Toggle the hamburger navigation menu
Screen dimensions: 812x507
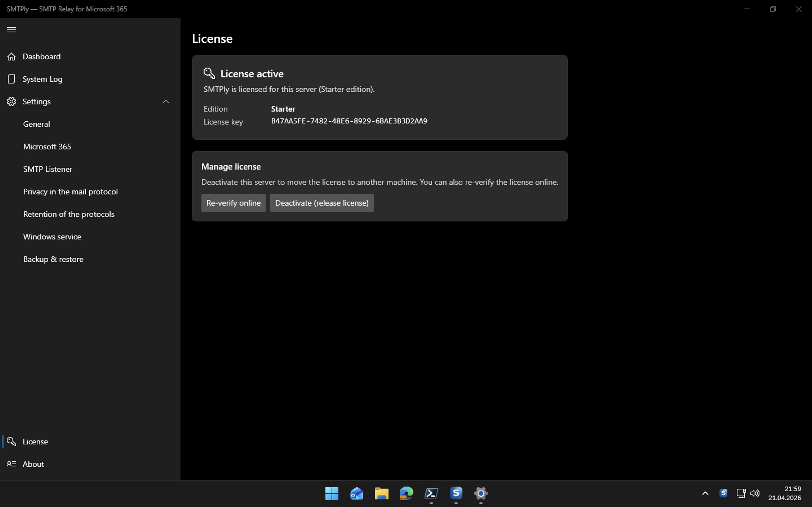point(11,30)
